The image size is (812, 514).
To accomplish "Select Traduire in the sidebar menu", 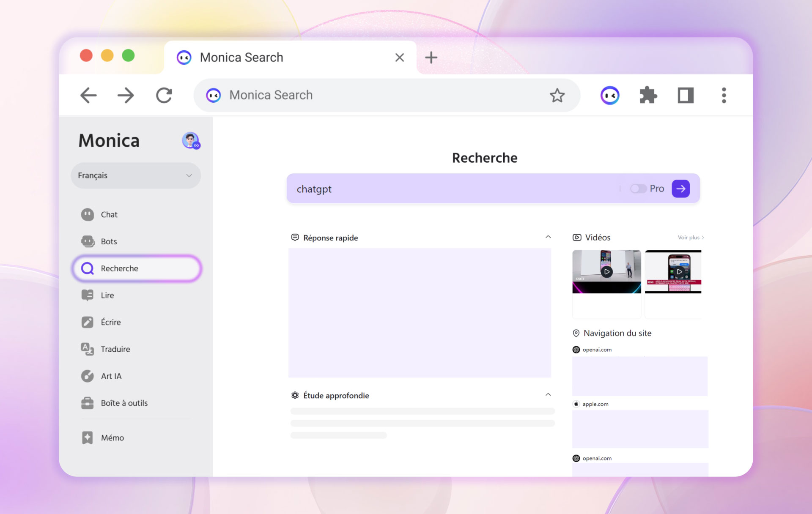I will coord(115,349).
